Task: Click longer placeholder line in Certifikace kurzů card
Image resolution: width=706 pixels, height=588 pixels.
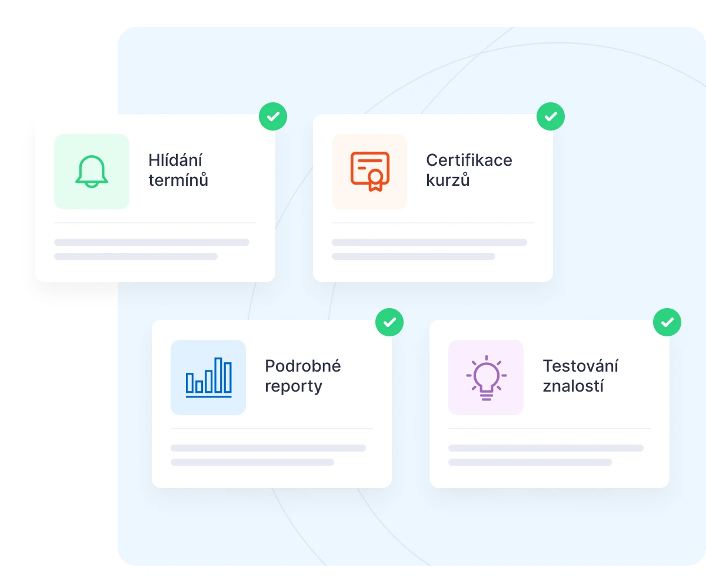Action: 429,242
